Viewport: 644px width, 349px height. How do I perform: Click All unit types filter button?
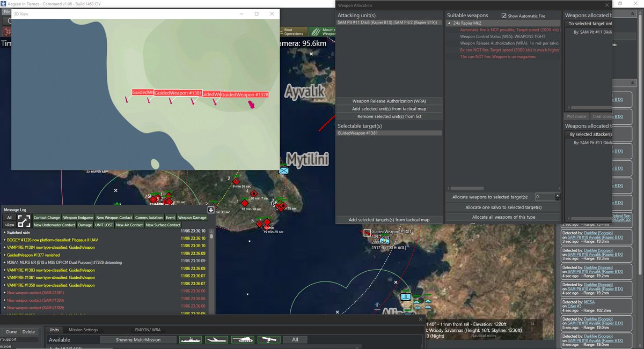point(295,339)
